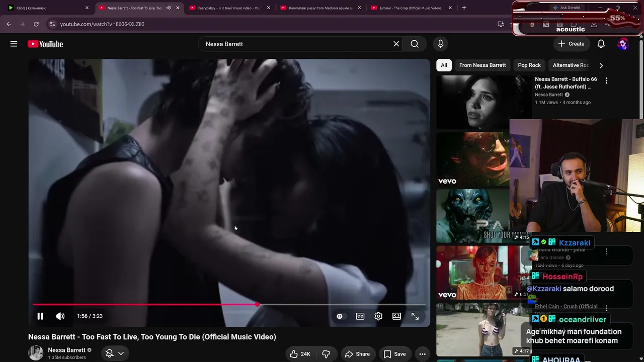Select the From Nessa Barrett chip

pyautogui.click(x=482, y=65)
